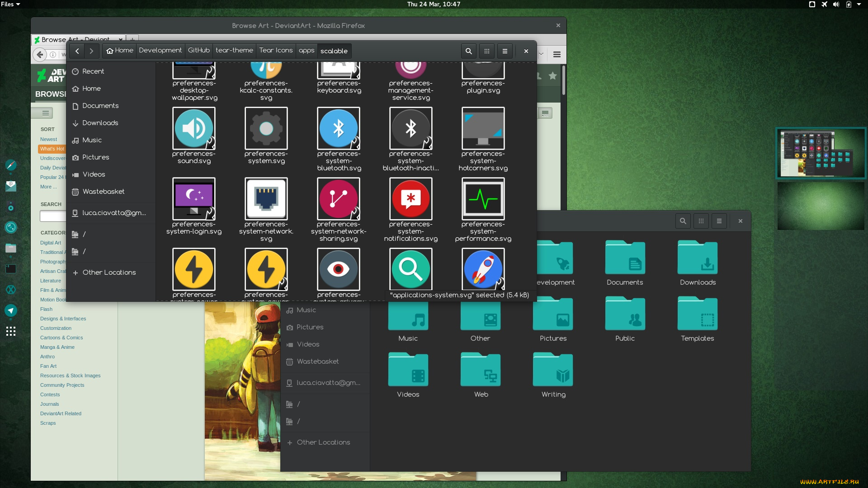Open preferences-system-bluetooth.svg file icon
This screenshot has height=488, width=868.
pyautogui.click(x=338, y=129)
